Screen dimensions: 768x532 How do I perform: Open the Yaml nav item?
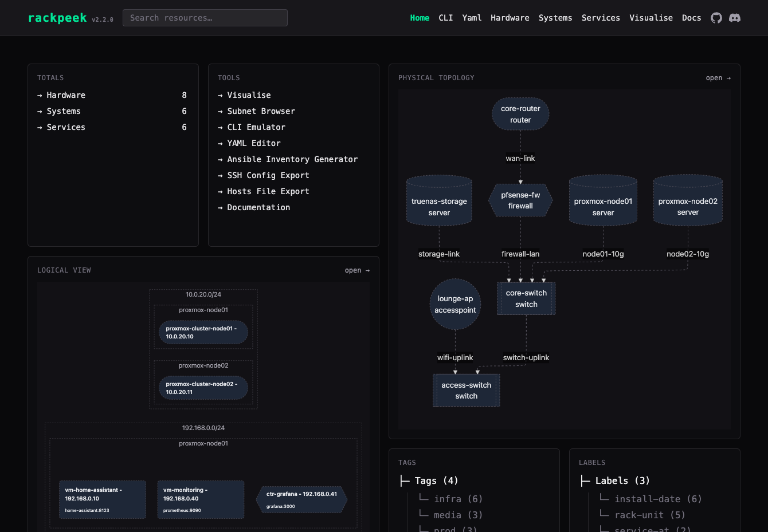(472, 18)
